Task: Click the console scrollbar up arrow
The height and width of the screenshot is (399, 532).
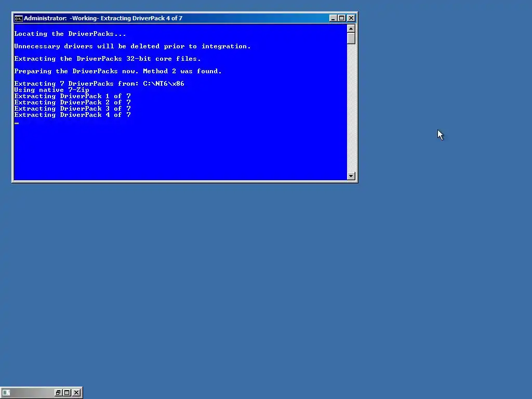Action: 351,29
